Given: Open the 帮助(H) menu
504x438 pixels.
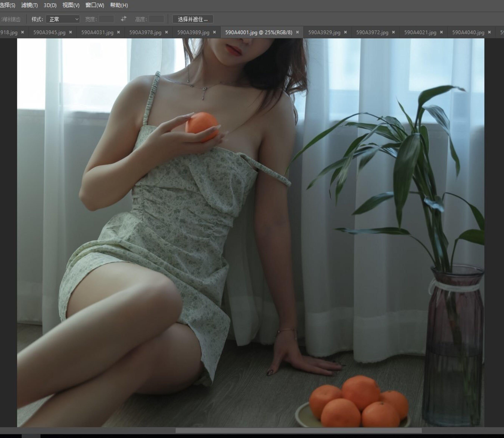Looking at the screenshot, I should pos(119,5).
